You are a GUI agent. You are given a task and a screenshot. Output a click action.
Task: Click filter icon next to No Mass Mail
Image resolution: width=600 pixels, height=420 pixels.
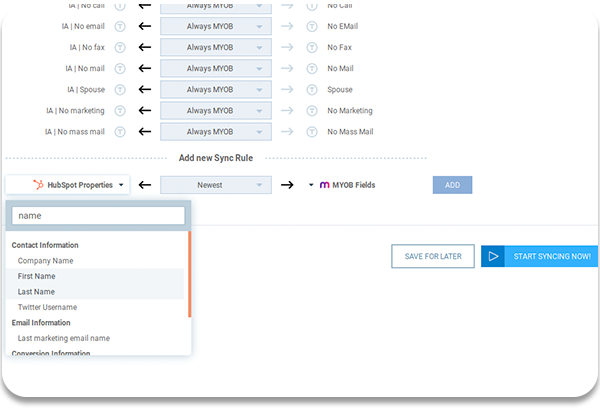point(311,131)
